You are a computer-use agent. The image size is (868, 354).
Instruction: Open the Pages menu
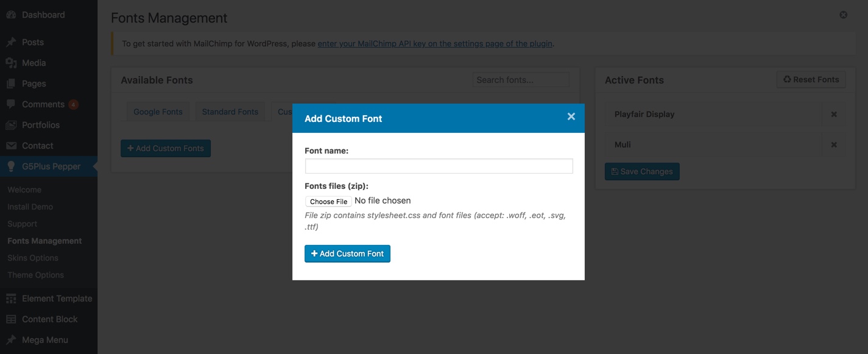(34, 83)
